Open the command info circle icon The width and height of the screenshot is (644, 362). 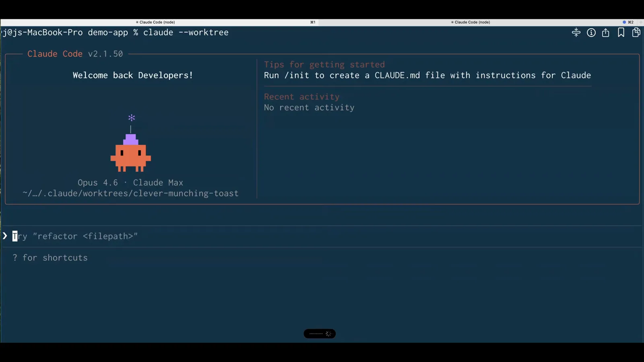tap(591, 33)
